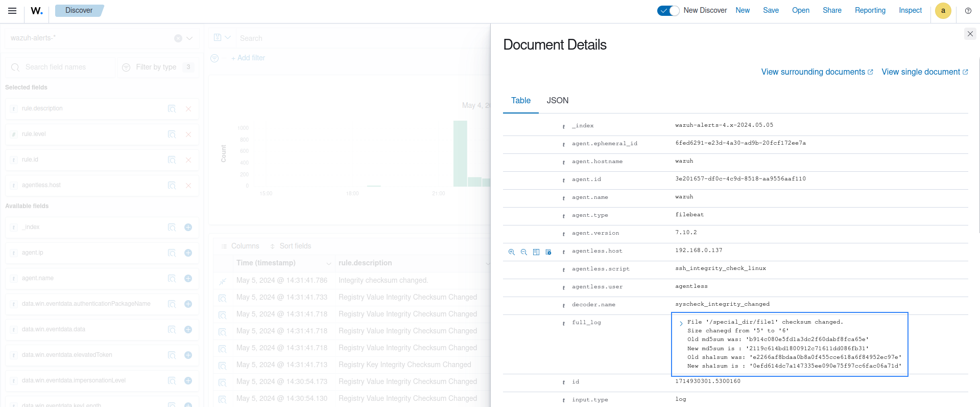Open View single document link
The image size is (980, 407).
(x=924, y=72)
